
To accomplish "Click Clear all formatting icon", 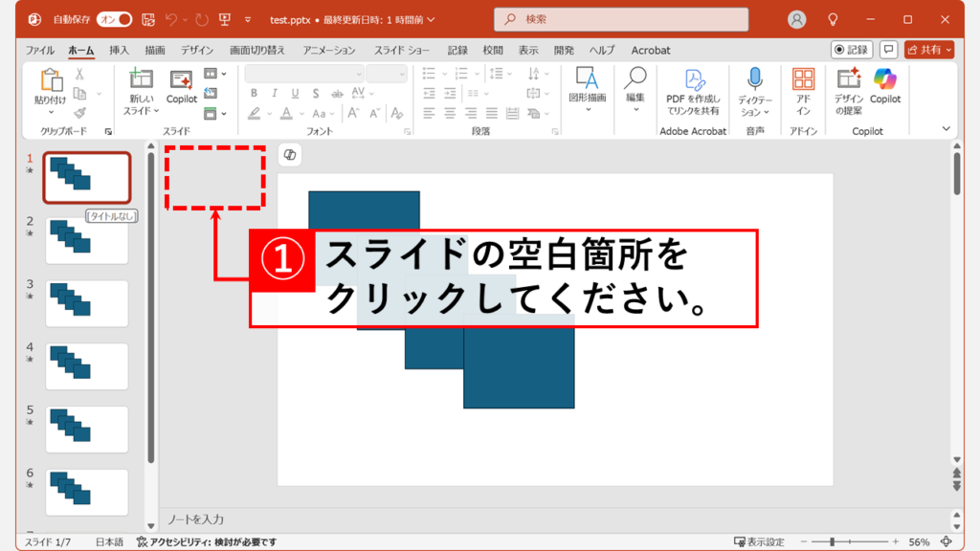I will [397, 113].
